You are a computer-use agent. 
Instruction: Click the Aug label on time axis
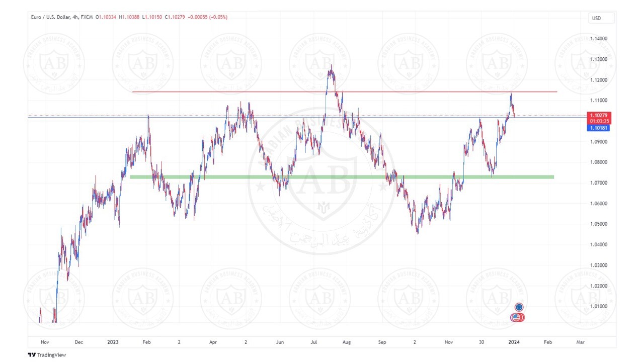click(346, 342)
